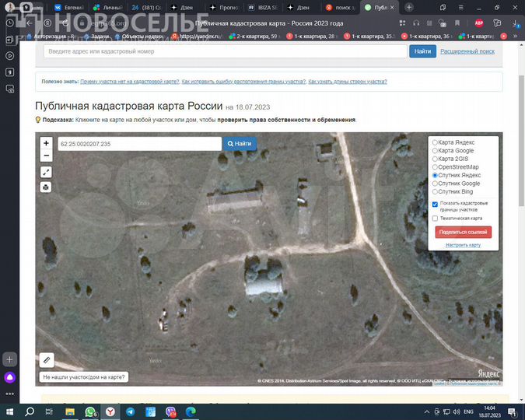
Task: Click the red Поделиться ссылкой button
Action: pos(463,232)
